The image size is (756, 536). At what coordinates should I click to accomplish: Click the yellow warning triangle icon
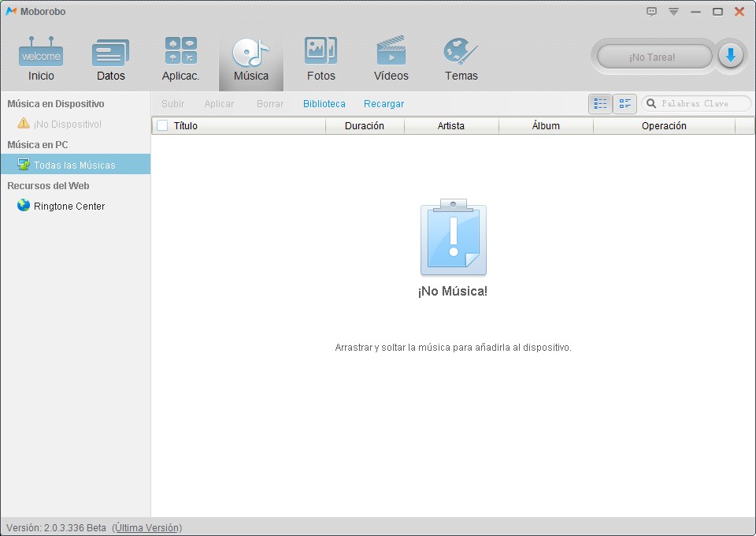24,124
